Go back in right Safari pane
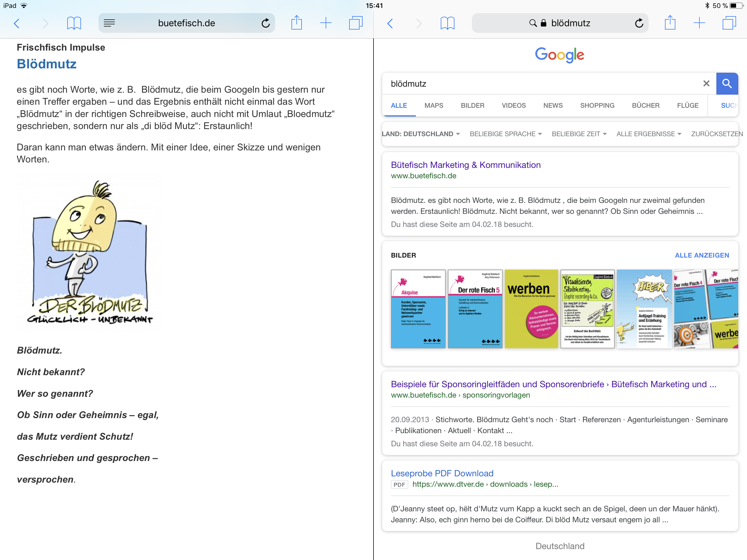Image resolution: width=747 pixels, height=560 pixels. [x=390, y=23]
